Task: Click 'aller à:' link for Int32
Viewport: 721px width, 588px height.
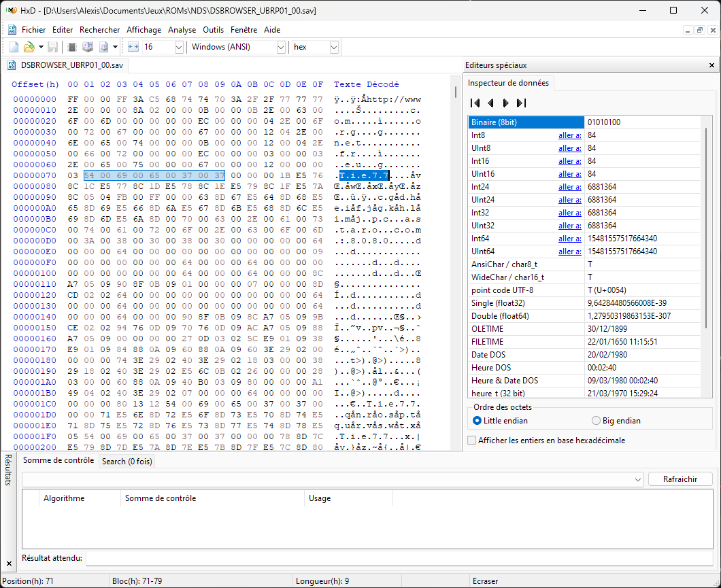Action: tap(569, 213)
